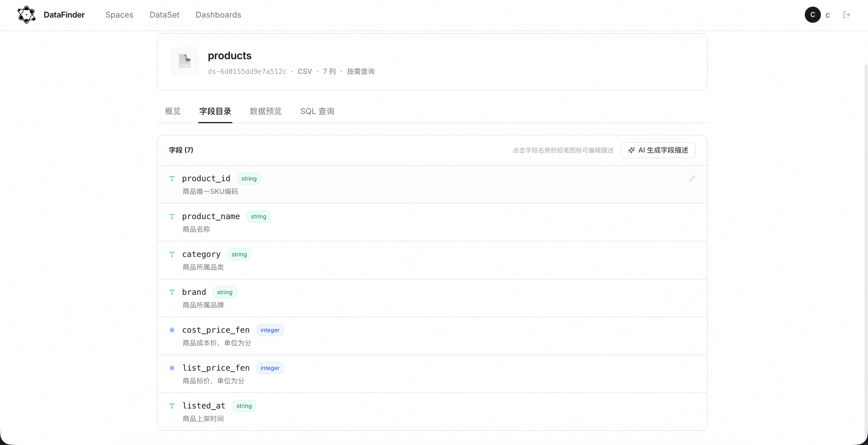This screenshot has width=868, height=445.
Task: Click the description 商品名称
Action: tap(196, 229)
